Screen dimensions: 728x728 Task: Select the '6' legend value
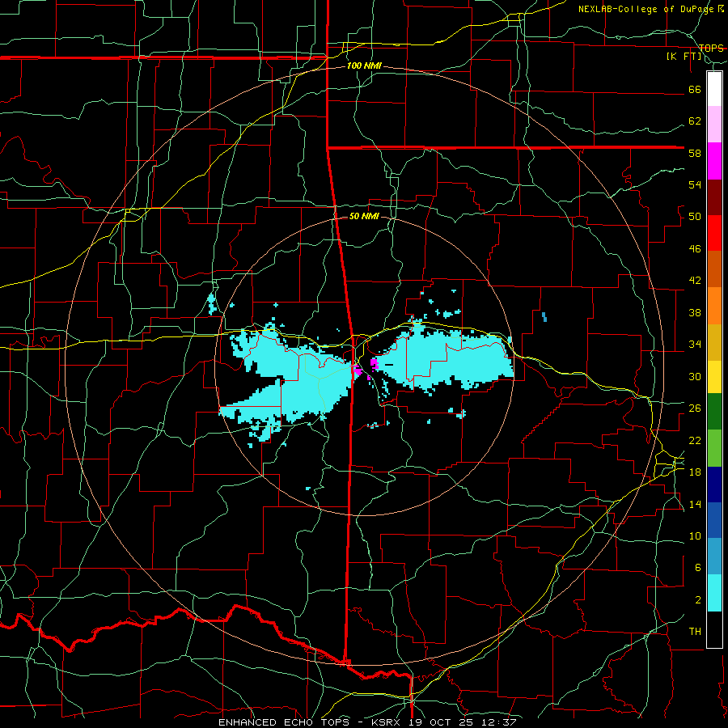697,567
